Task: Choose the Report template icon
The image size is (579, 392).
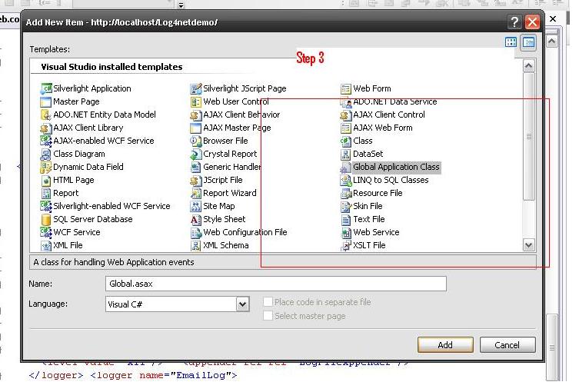Action: coord(46,193)
